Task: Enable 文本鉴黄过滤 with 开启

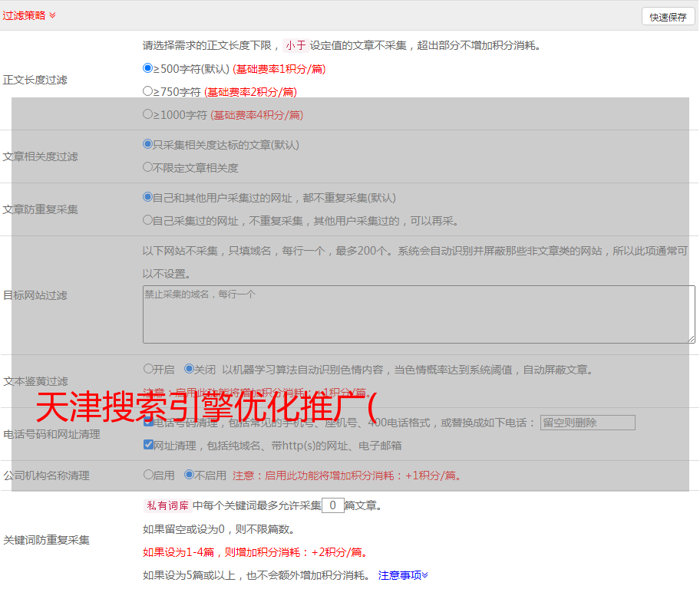Action: (x=148, y=369)
